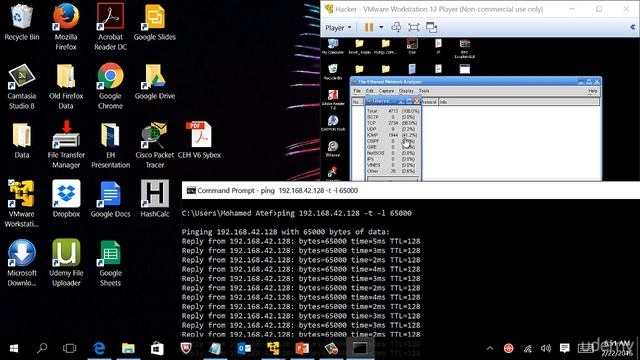Open the Windows Store taskbar icon
This screenshot has height=360, width=640.
click(157, 348)
